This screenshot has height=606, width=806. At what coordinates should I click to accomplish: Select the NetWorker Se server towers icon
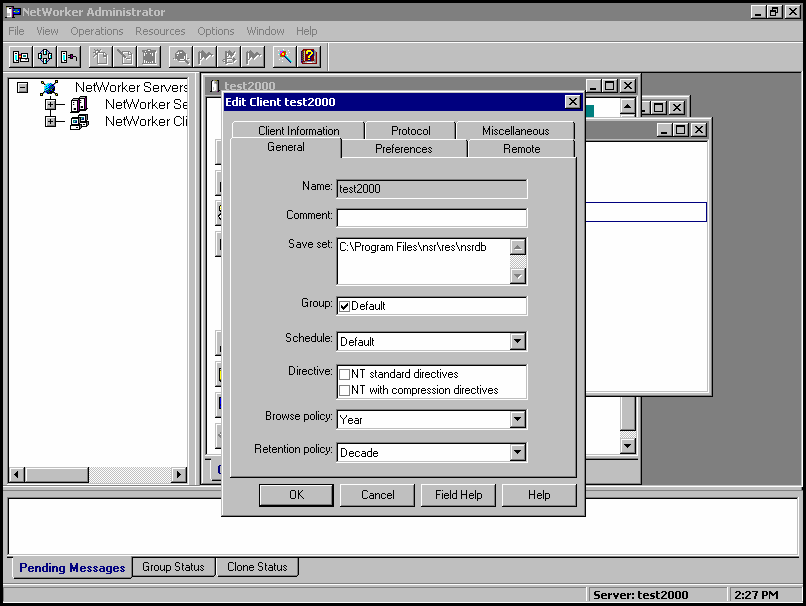pyautogui.click(x=79, y=105)
